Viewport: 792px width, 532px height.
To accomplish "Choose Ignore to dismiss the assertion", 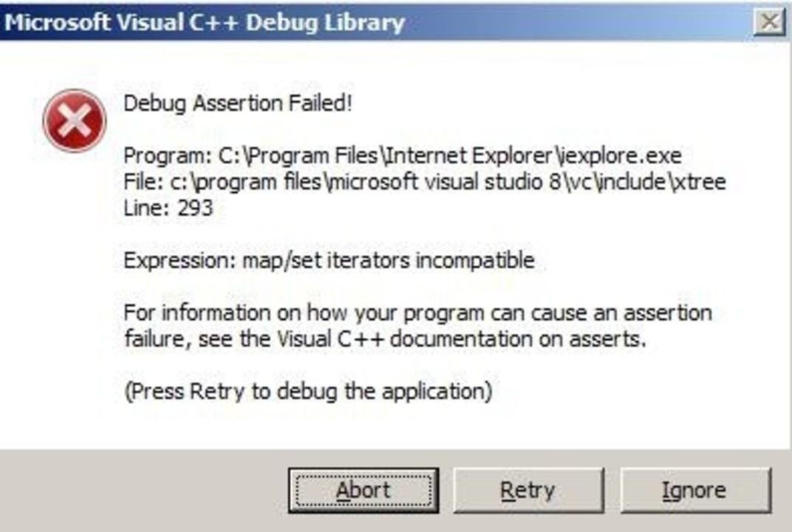I will pos(694,491).
